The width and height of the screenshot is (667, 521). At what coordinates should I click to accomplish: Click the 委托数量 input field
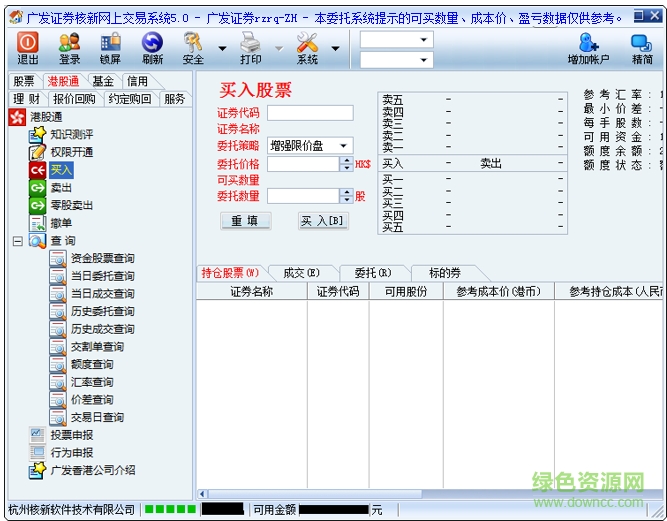coord(303,196)
